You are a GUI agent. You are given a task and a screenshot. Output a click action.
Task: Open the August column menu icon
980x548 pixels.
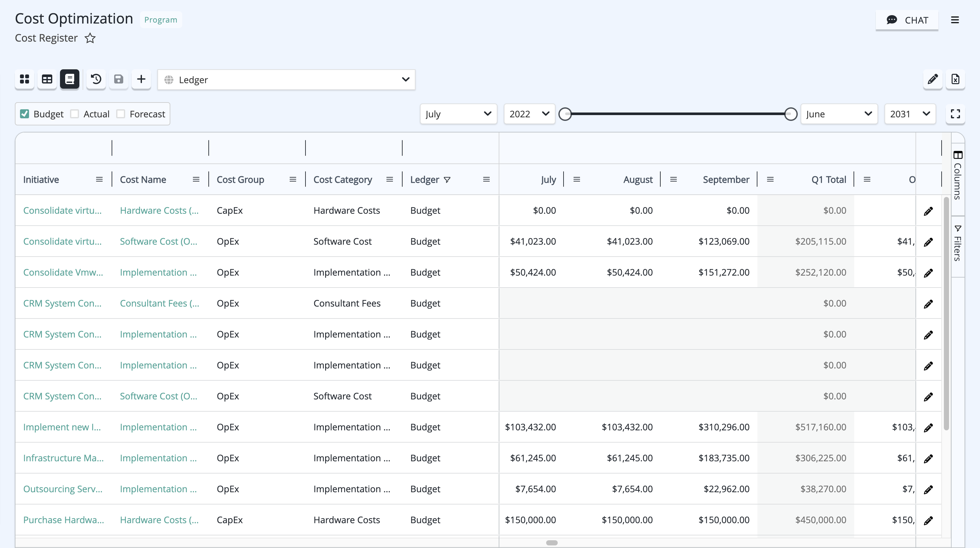point(673,180)
